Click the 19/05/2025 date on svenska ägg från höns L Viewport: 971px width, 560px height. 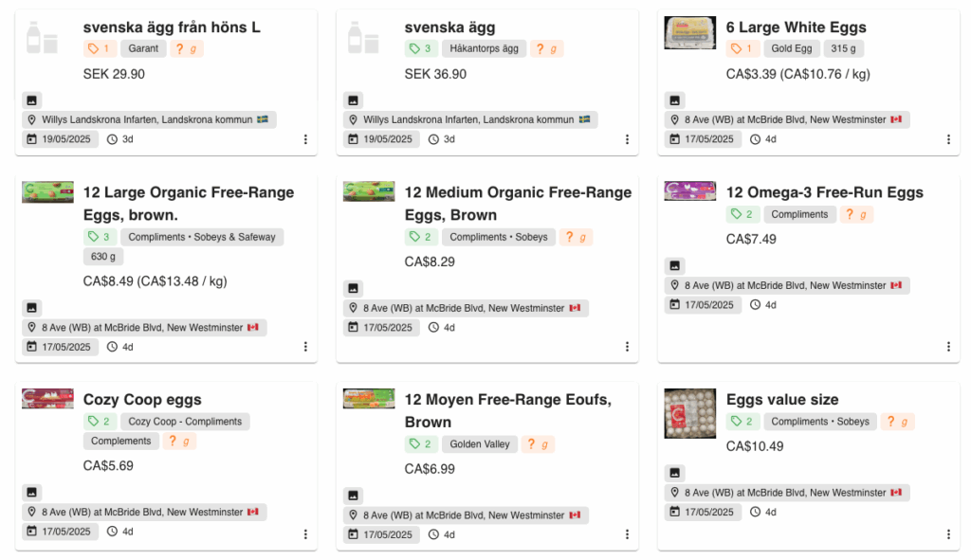[60, 139]
